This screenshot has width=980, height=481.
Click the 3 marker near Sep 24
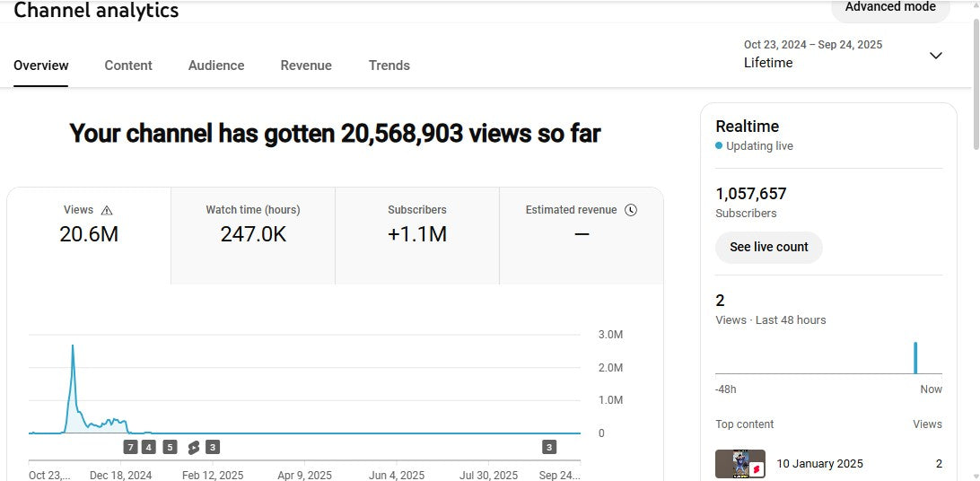[x=549, y=447]
